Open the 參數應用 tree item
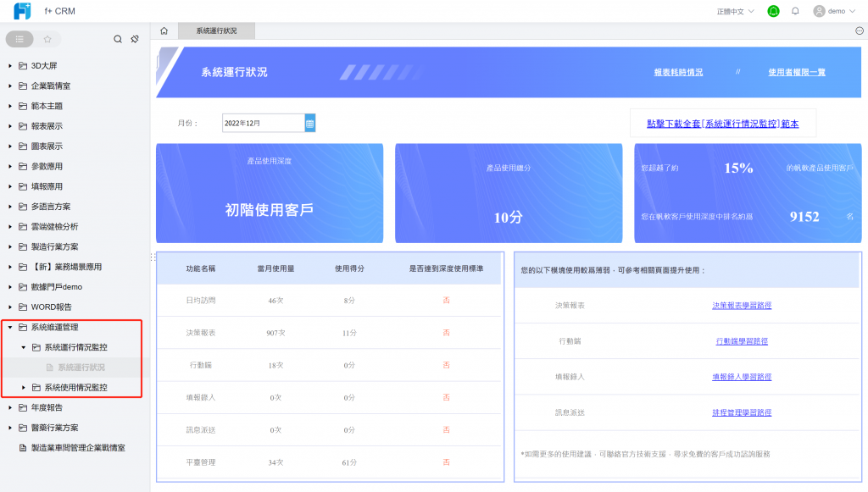 47,166
